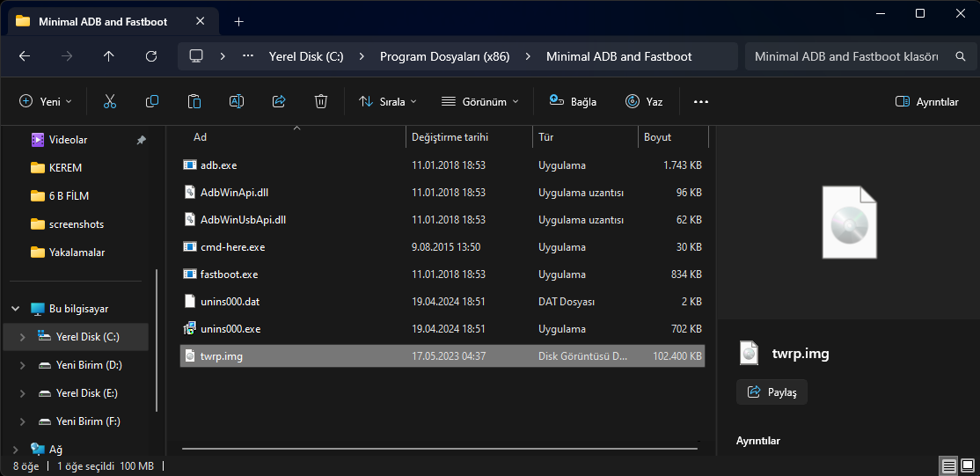Expand Yeni Birim (D:) in sidebar

23,365
